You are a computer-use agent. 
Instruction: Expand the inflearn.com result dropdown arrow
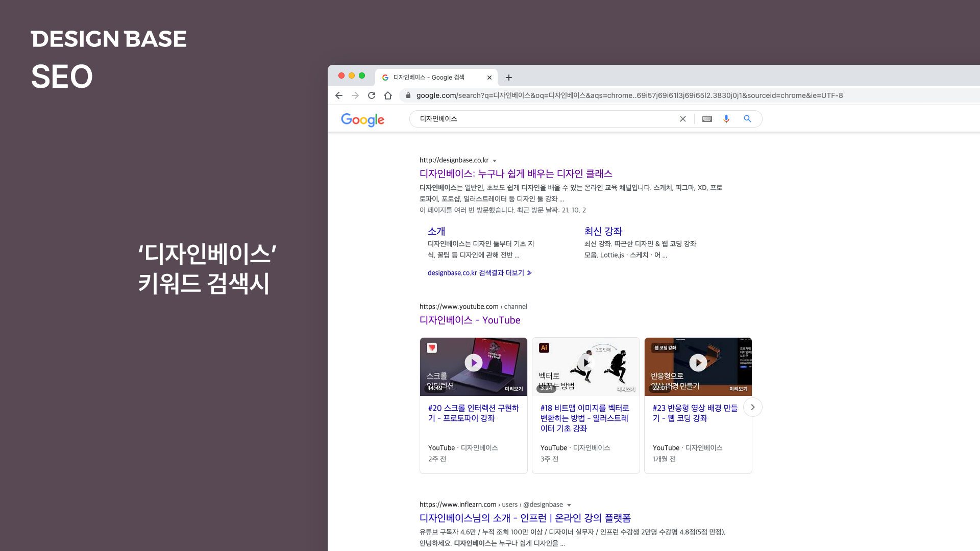[569, 505]
